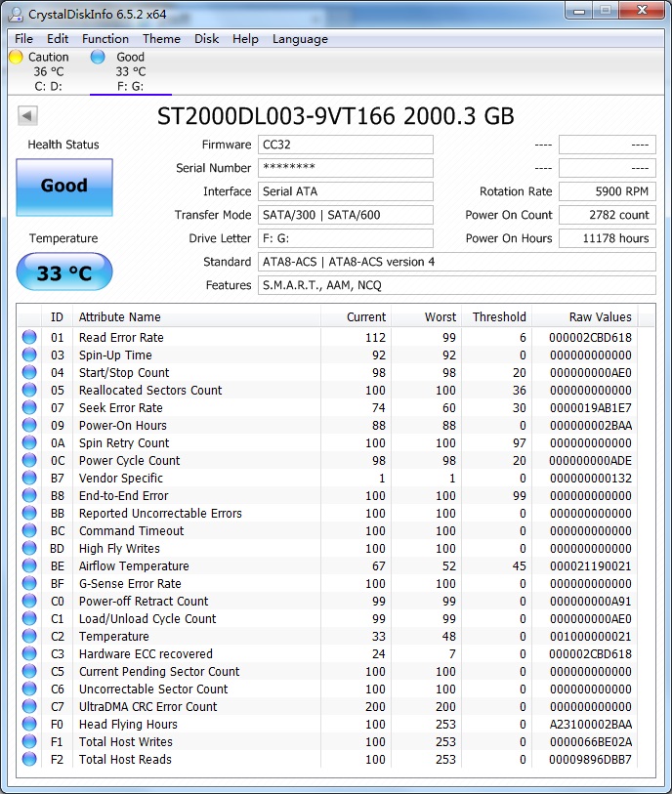This screenshot has width=672, height=794.
Task: Click raw value 0000019AB1E7 of Seek Error Rate
Action: pyautogui.click(x=591, y=407)
